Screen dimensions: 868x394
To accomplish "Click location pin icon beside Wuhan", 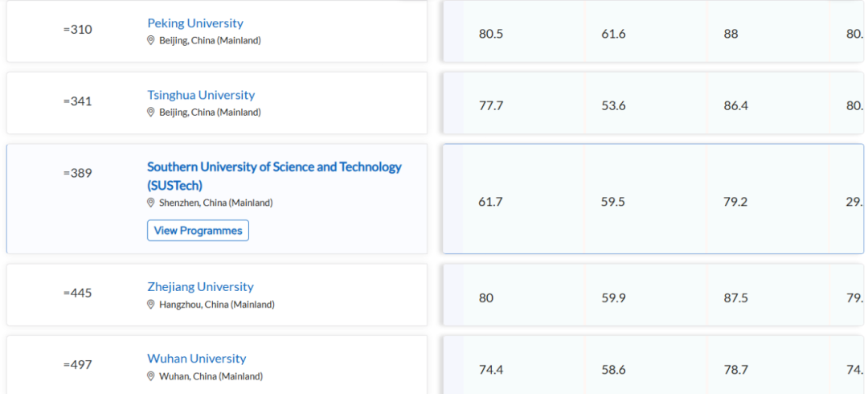I will pyautogui.click(x=150, y=376).
